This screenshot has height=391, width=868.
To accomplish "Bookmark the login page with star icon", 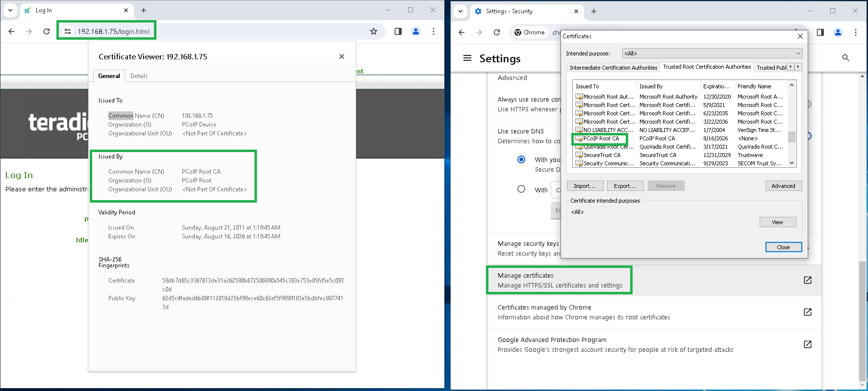I will click(x=374, y=31).
